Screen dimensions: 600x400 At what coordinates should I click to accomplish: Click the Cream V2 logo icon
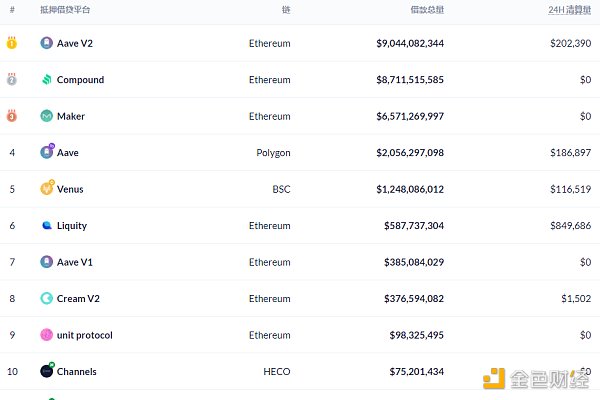coord(46,298)
